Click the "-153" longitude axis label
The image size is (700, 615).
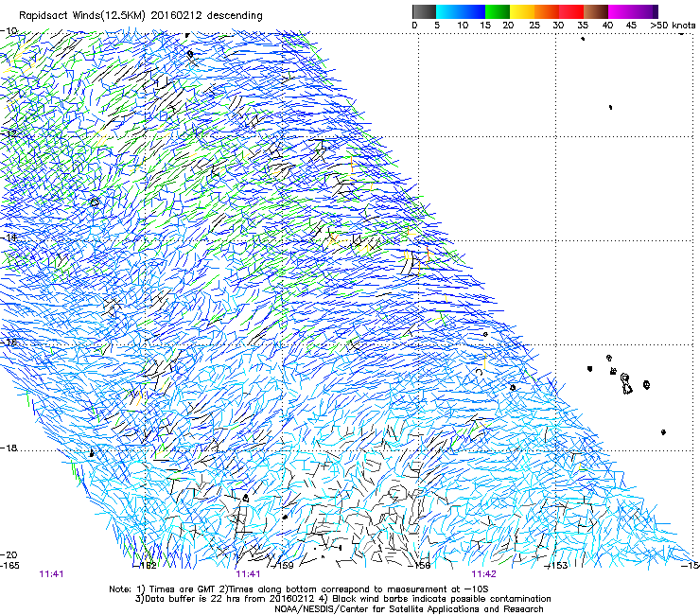(557, 566)
